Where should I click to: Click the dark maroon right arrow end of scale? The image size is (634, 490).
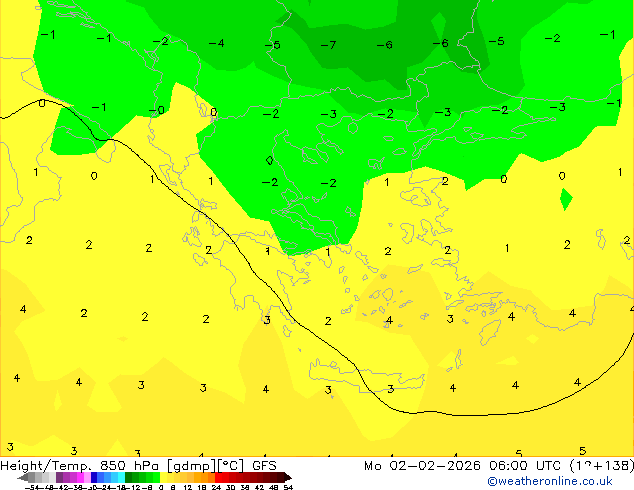(288, 478)
